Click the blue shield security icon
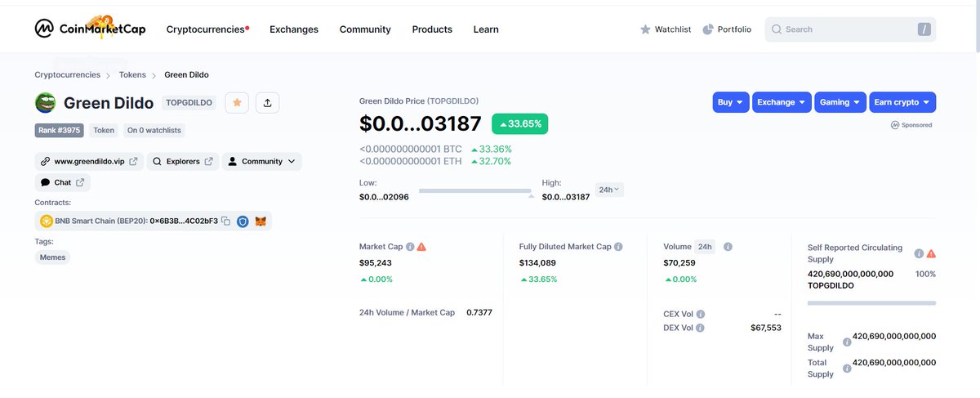The image size is (980, 398). click(243, 221)
